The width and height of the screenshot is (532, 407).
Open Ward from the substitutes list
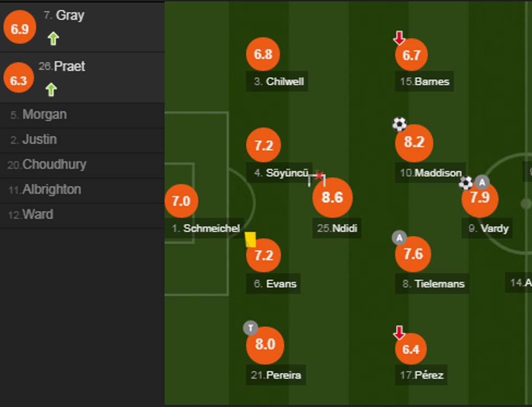coord(37,215)
